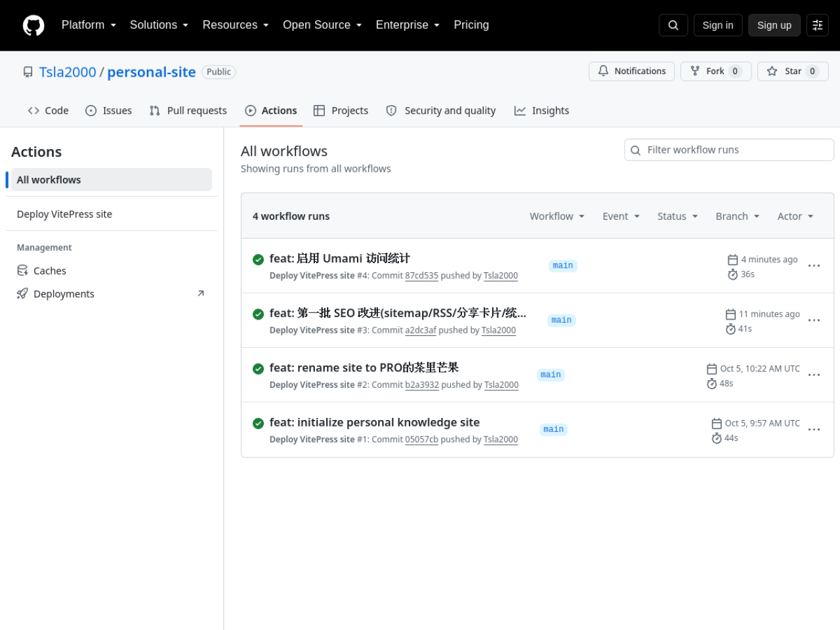Open the menu for the initialize site run
The image size is (840, 630).
point(814,429)
